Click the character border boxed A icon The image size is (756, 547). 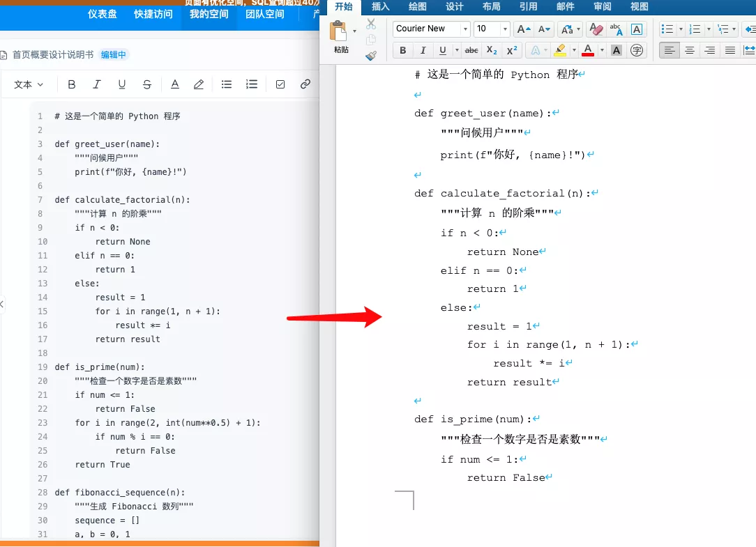coord(637,29)
